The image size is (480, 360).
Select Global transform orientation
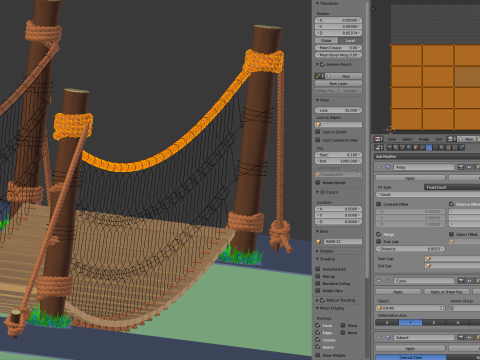tap(326, 40)
